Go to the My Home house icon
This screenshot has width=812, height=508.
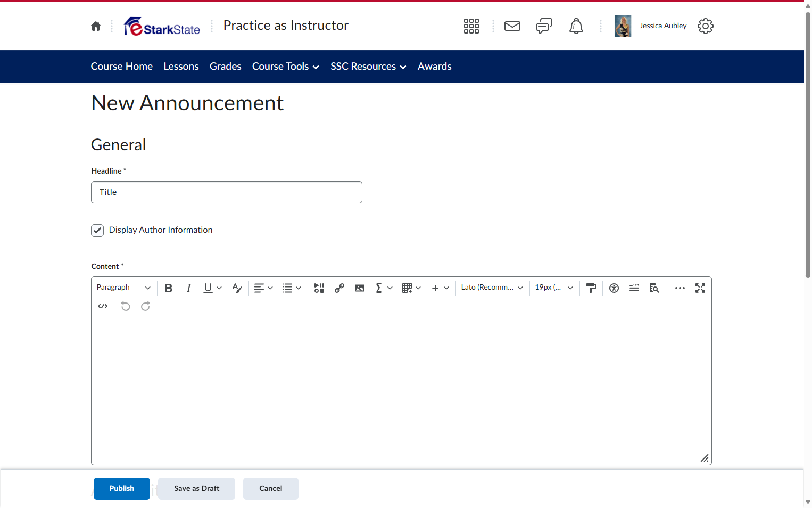point(96,26)
